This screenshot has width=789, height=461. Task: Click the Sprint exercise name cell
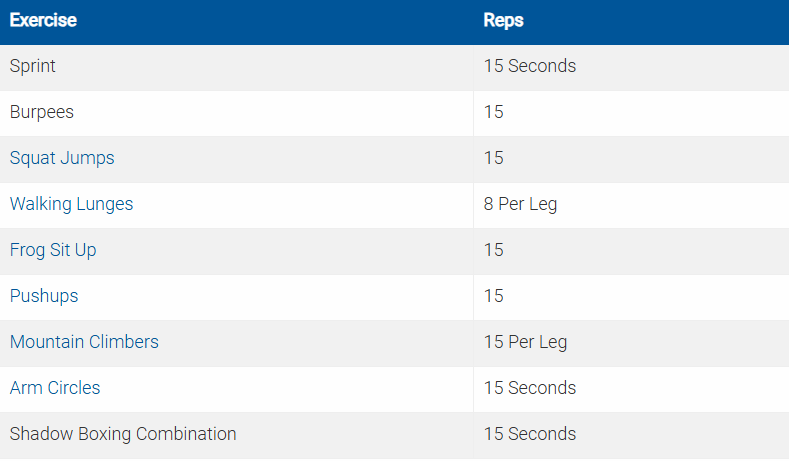(33, 66)
